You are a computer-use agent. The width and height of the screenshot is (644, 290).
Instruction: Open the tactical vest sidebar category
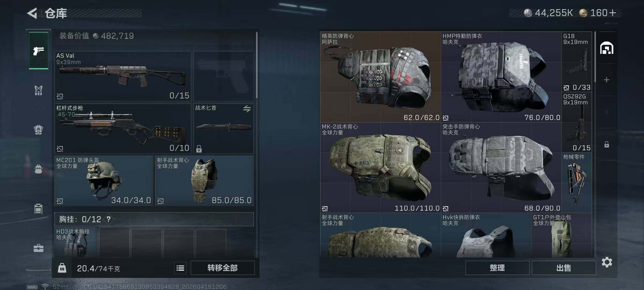[38, 90]
